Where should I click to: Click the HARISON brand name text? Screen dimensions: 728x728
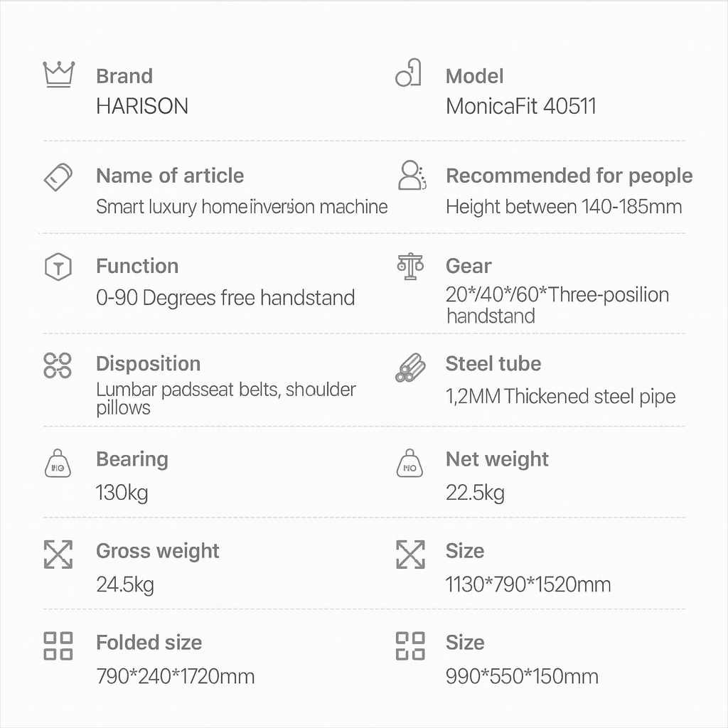(x=142, y=107)
